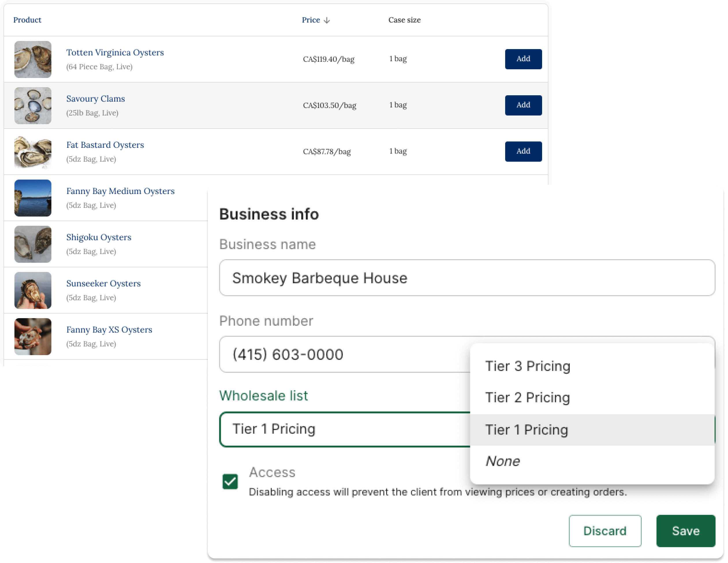The image size is (728, 563).
Task: Open the Sunseeker Oysters product link
Action: (103, 283)
